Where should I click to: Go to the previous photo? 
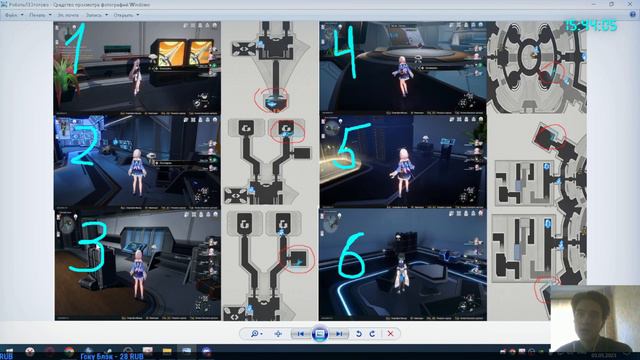[x=301, y=333]
